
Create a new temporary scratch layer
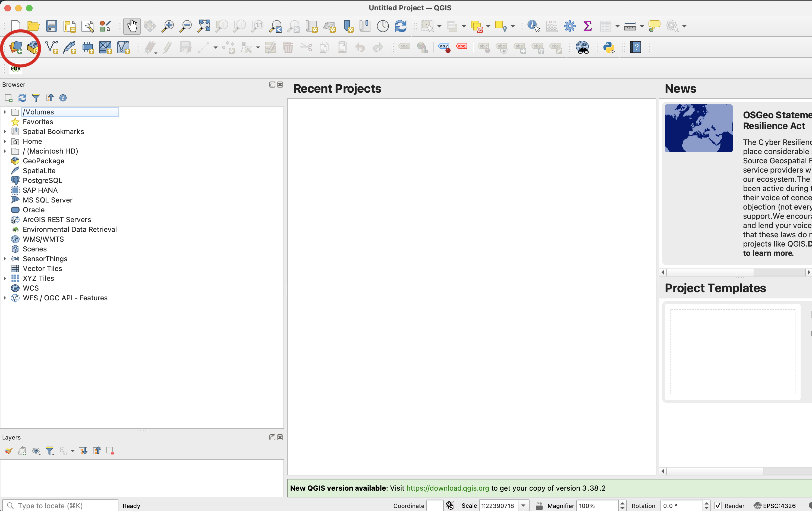tap(88, 47)
